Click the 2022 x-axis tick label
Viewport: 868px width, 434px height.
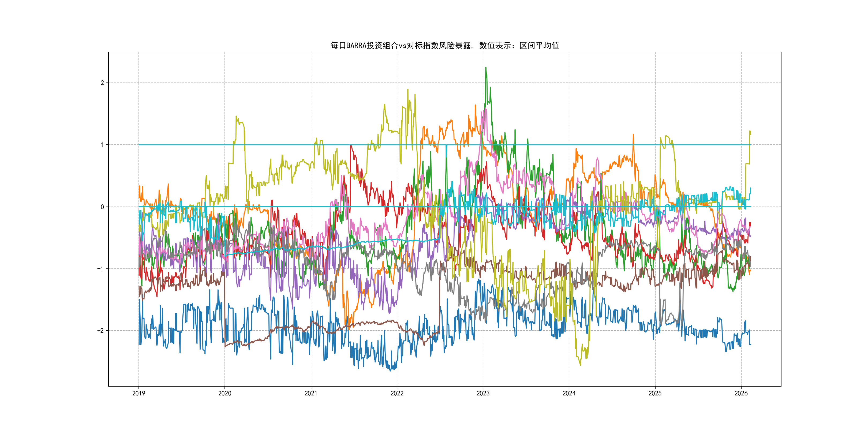click(x=397, y=393)
